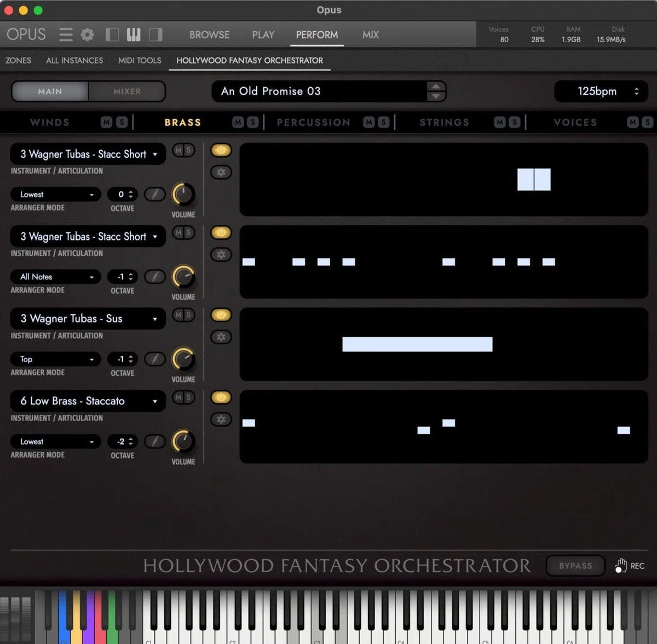Solo the 6 Low Brass Staccato track
The image size is (657, 644).
188,397
